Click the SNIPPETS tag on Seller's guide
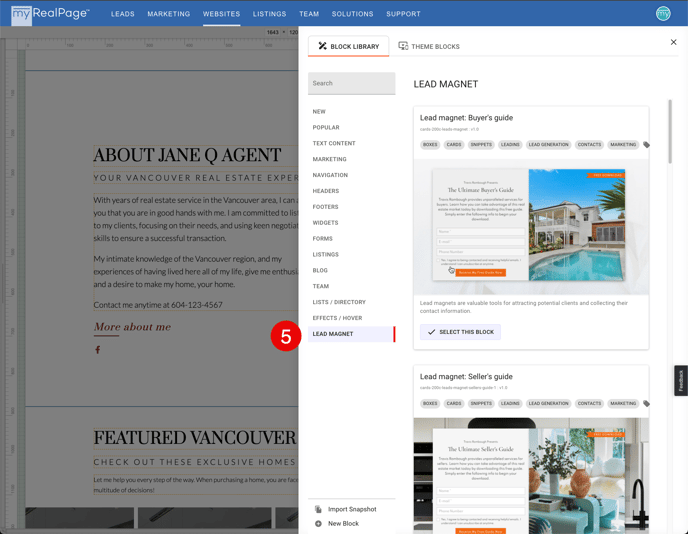 (481, 404)
